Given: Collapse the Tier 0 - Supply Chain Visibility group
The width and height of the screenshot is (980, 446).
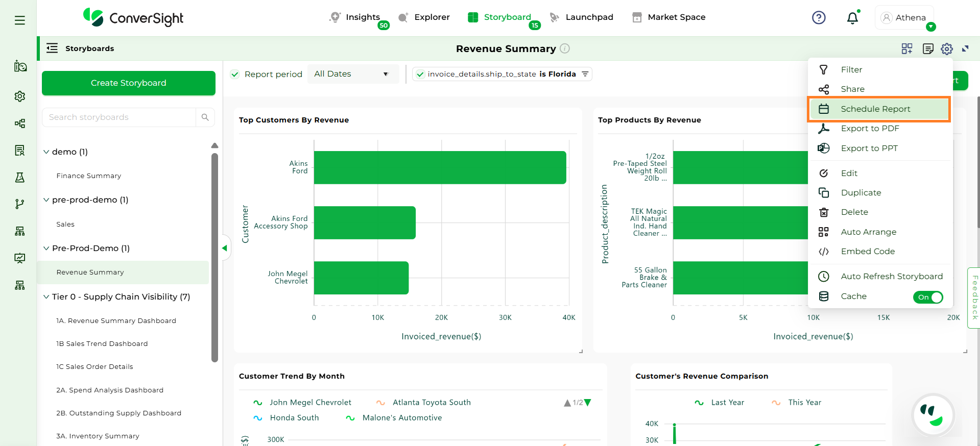Looking at the screenshot, I should pos(46,297).
